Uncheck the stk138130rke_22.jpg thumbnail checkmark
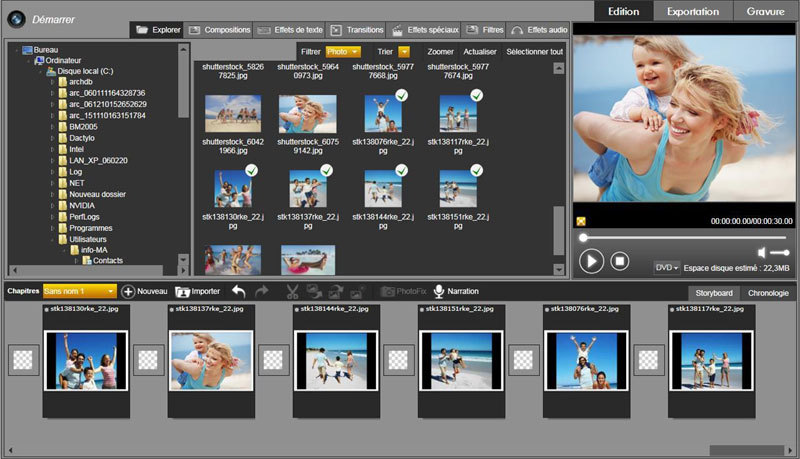Image resolution: width=800 pixels, height=459 pixels. coord(251,171)
